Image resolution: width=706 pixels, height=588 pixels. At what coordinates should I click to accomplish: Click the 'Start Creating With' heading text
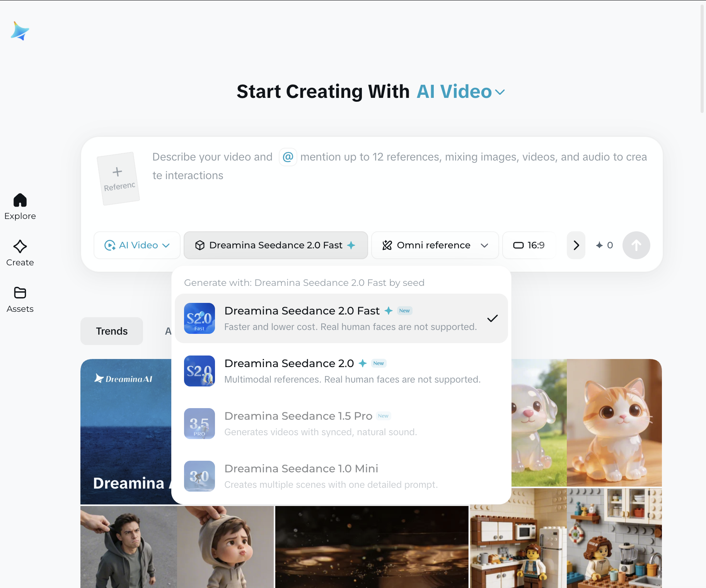[x=323, y=92]
